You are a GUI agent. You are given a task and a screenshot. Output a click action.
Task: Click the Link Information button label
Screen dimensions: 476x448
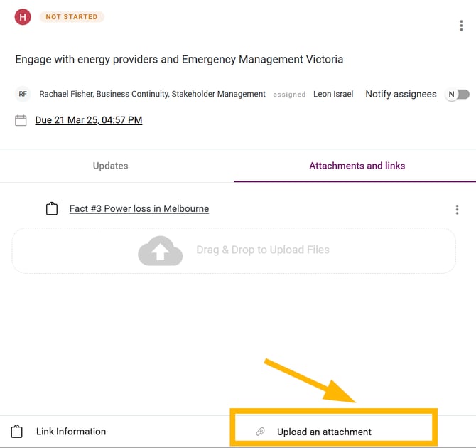pyautogui.click(x=71, y=432)
